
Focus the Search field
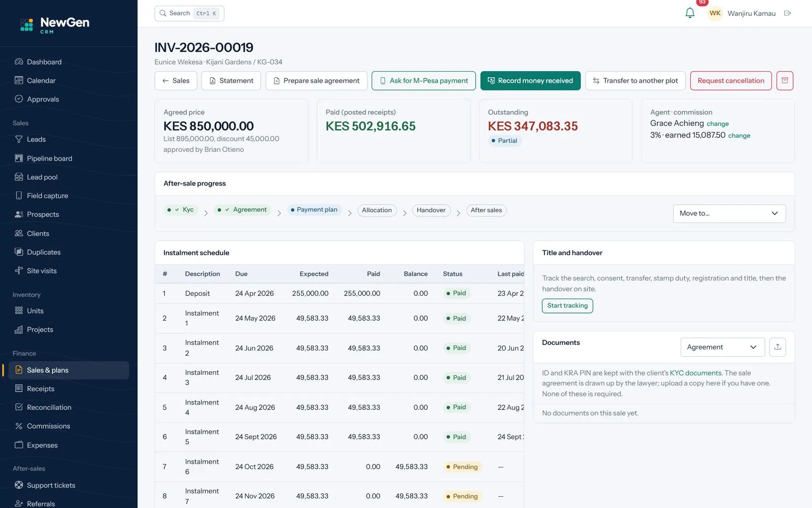pyautogui.click(x=189, y=13)
